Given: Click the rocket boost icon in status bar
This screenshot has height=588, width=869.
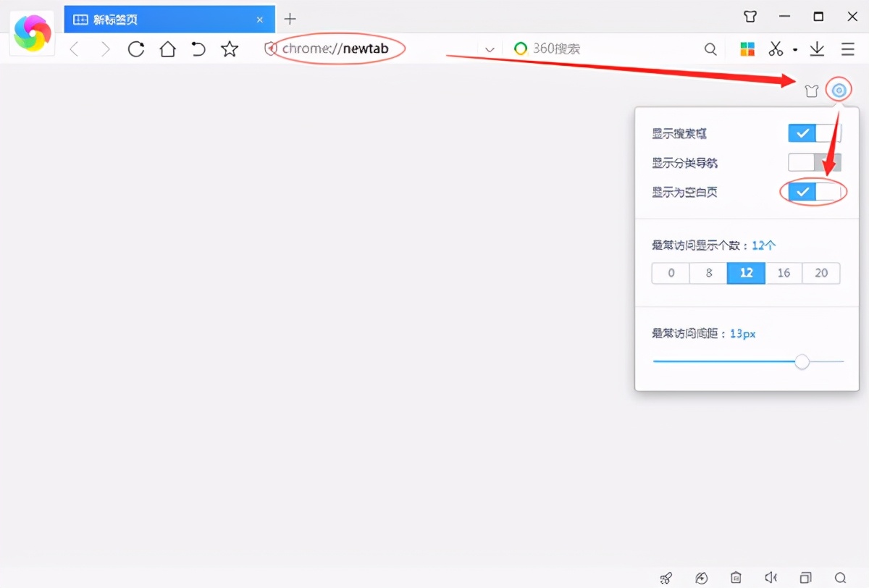Looking at the screenshot, I should click(x=666, y=578).
